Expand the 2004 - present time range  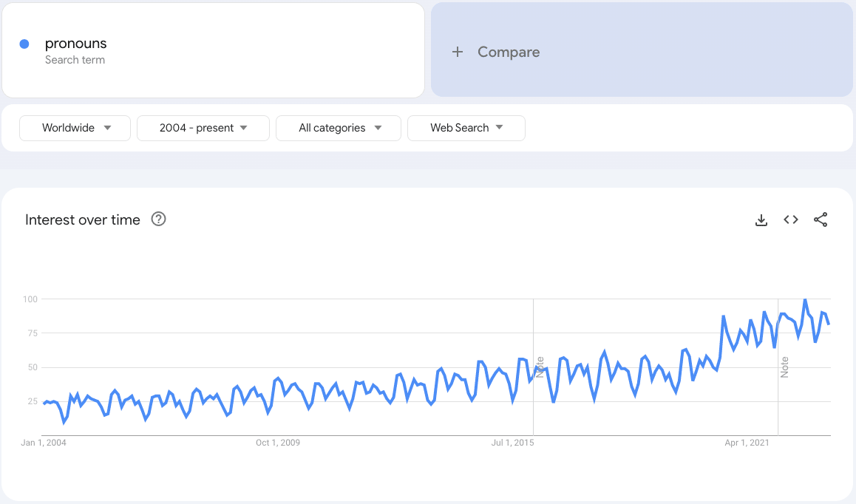pos(203,128)
